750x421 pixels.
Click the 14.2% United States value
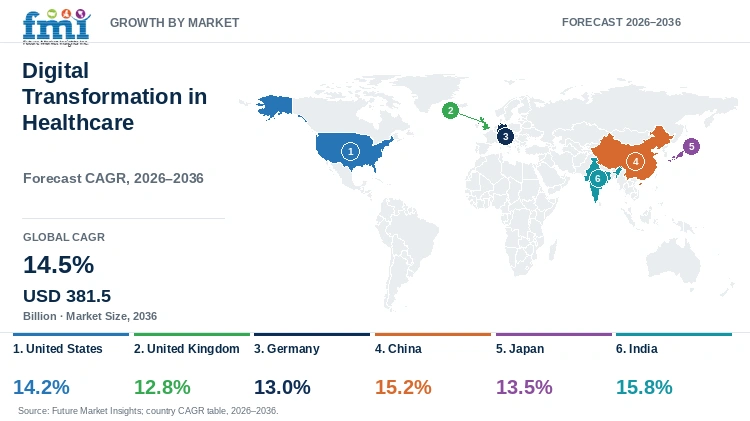click(41, 387)
